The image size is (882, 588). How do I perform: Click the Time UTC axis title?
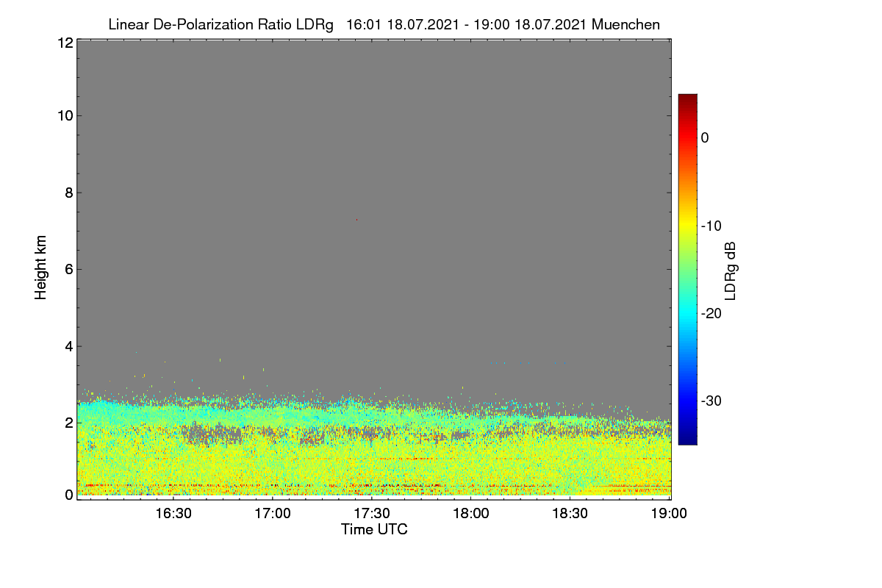374,529
